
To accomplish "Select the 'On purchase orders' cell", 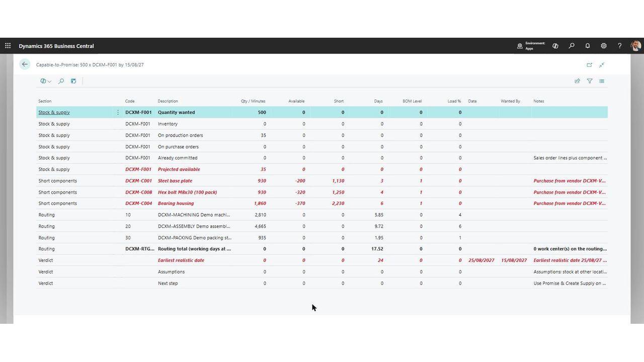I will click(178, 147).
